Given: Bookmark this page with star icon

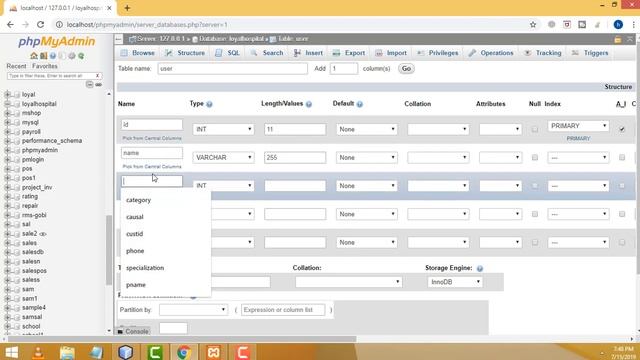Looking at the screenshot, I should tap(533, 24).
